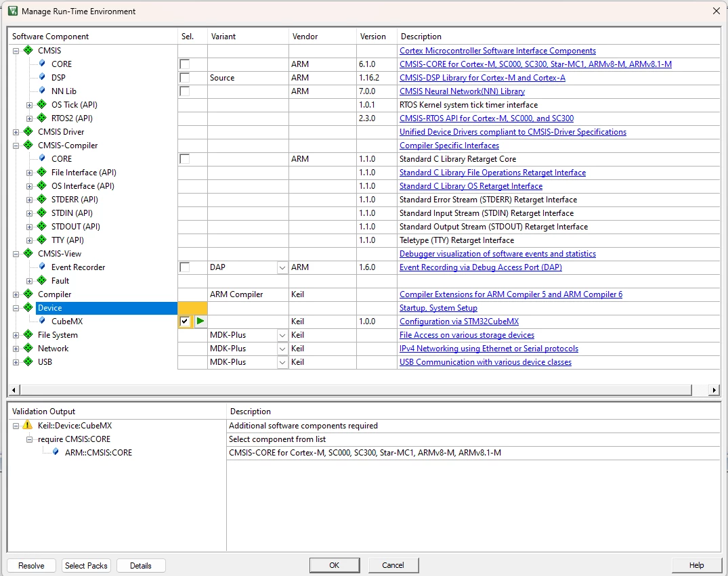This screenshot has height=576, width=728.
Task: Click the green diamond icon beside File Interface (API)
Action: point(42,172)
